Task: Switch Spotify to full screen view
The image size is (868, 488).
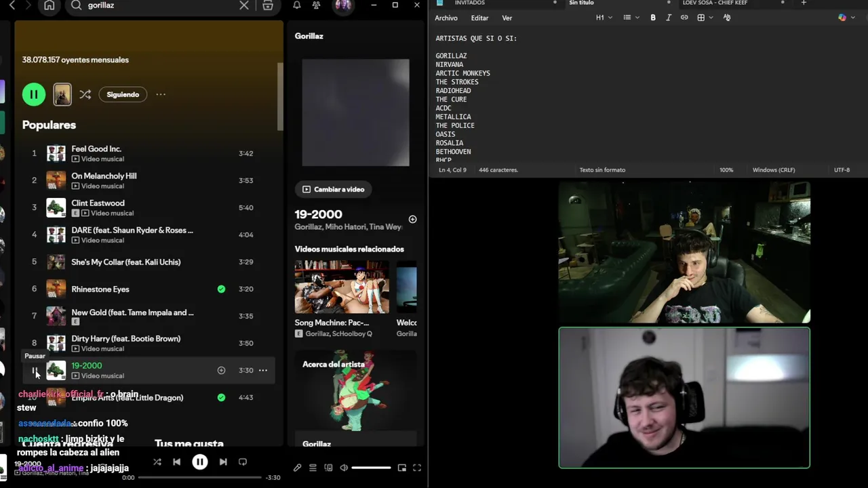Action: 417,468
